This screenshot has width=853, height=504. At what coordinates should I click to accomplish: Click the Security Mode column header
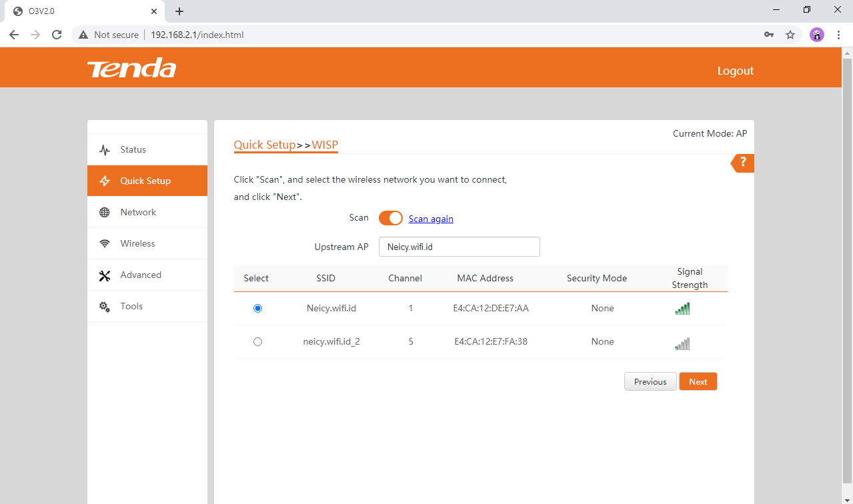tap(597, 278)
